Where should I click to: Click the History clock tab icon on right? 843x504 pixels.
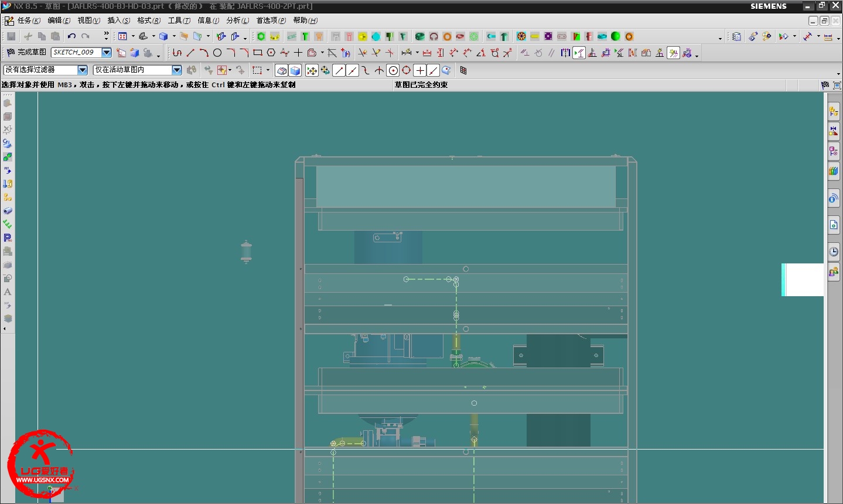point(834,252)
